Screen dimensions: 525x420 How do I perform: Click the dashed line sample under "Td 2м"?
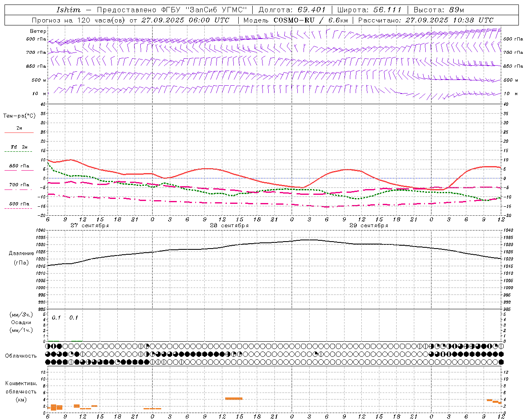click(18, 152)
